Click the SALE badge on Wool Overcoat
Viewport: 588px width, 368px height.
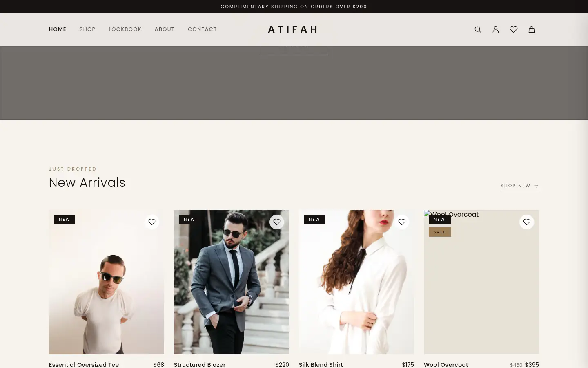pyautogui.click(x=440, y=232)
